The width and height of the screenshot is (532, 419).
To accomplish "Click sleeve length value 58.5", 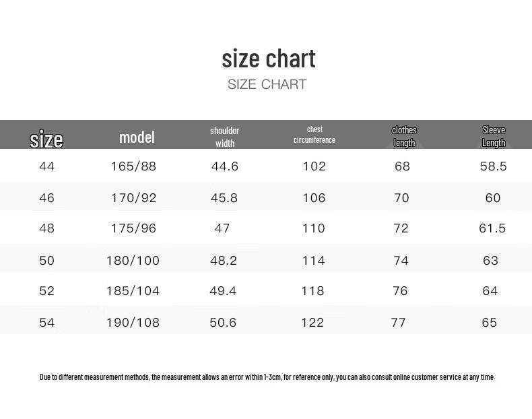I will [x=493, y=166].
